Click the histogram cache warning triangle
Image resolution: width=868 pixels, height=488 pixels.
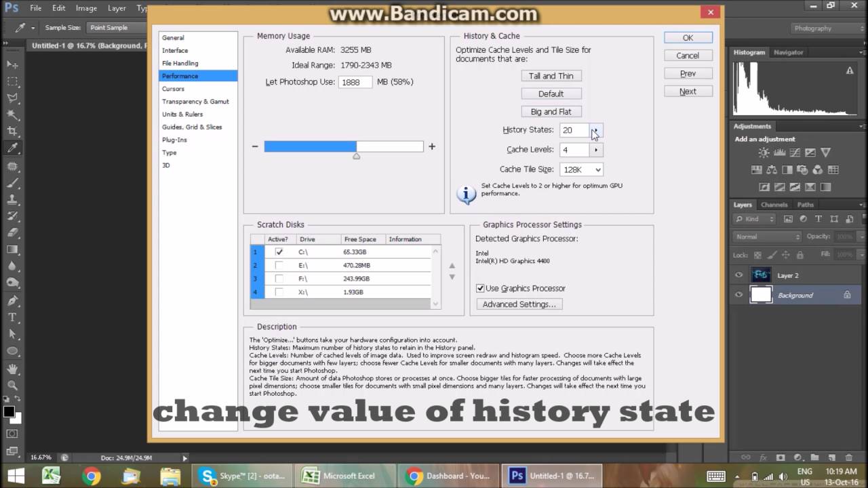click(850, 70)
